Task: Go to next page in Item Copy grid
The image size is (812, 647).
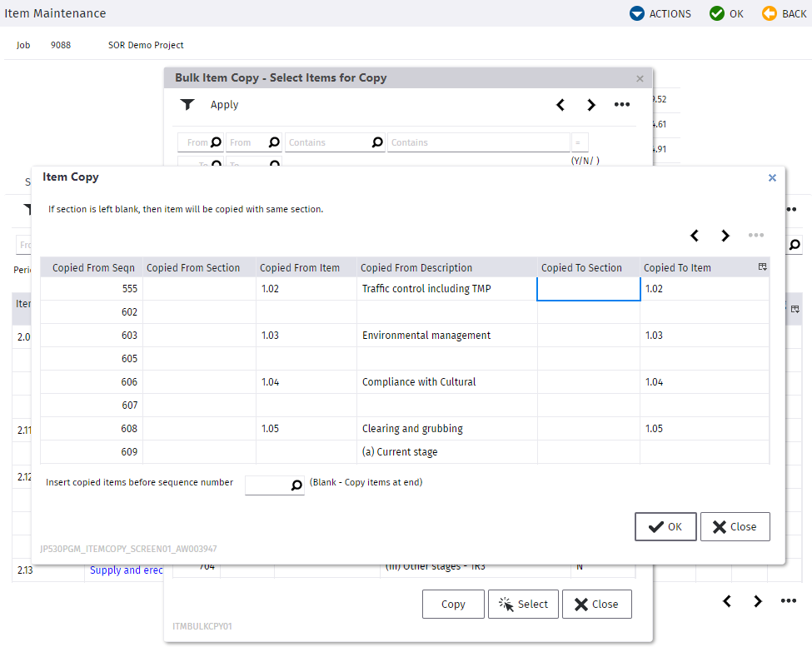Action: [725, 236]
